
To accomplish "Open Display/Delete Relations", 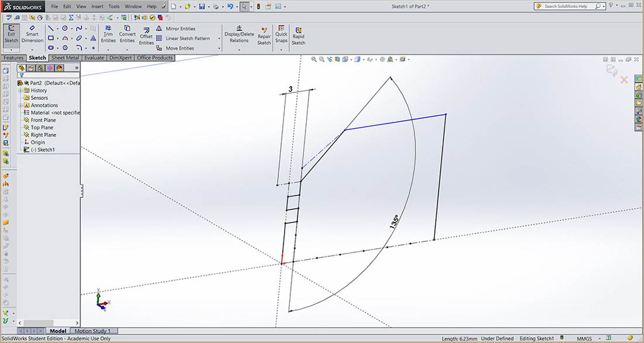I will coord(239,34).
